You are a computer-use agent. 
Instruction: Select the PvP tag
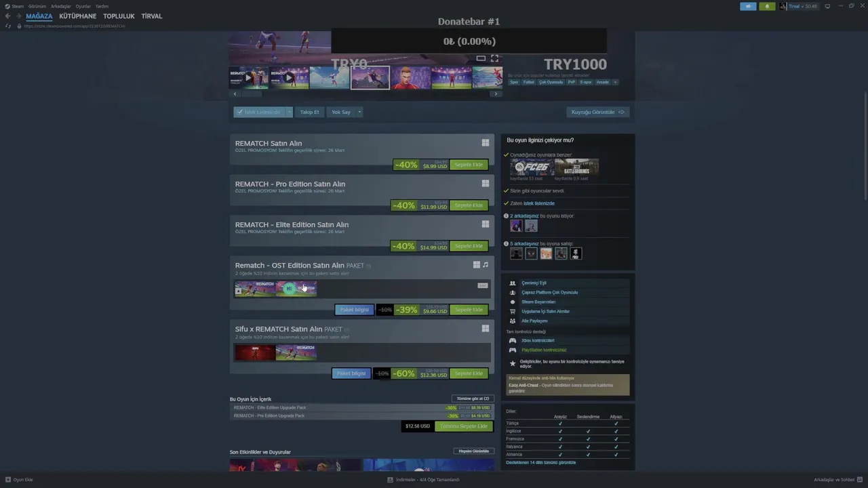tap(572, 82)
